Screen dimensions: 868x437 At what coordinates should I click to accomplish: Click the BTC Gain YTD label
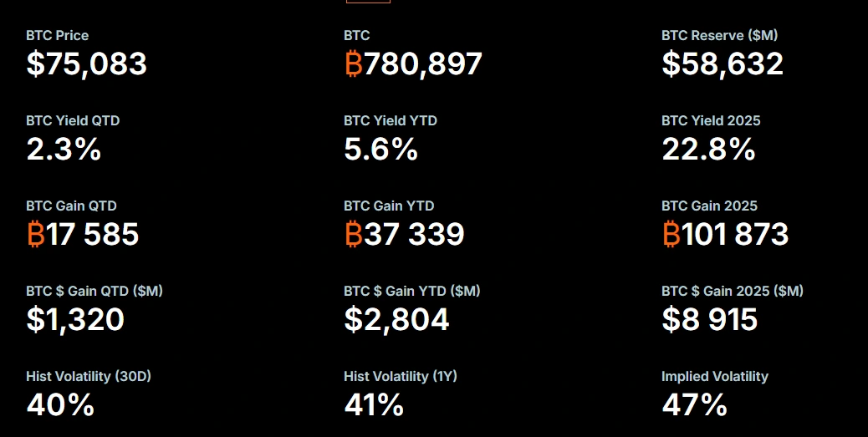(389, 206)
